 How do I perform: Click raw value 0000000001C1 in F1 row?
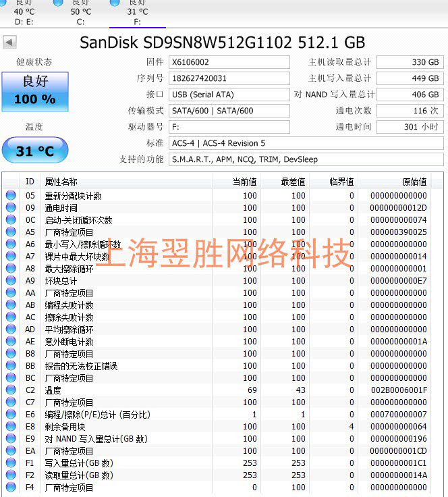click(x=399, y=463)
